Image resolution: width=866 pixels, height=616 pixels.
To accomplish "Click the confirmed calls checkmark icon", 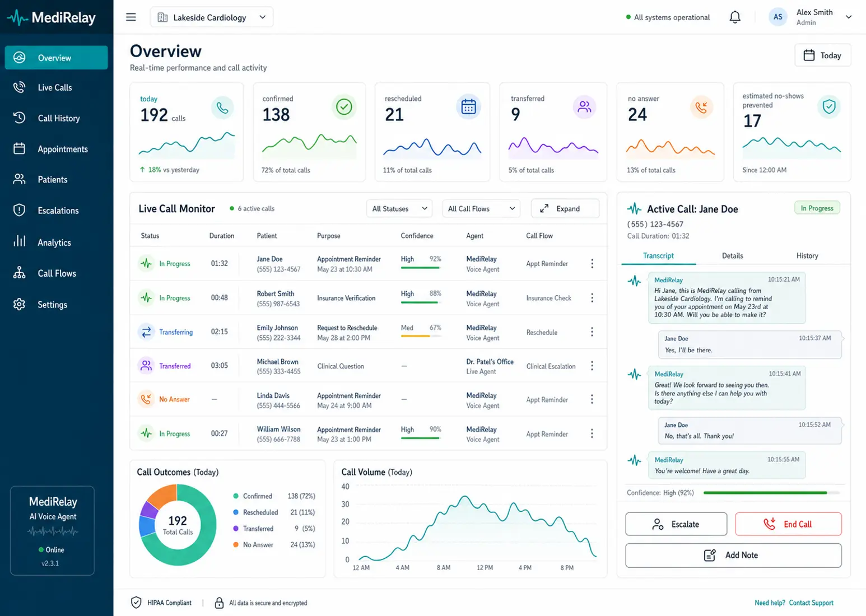I will (344, 107).
